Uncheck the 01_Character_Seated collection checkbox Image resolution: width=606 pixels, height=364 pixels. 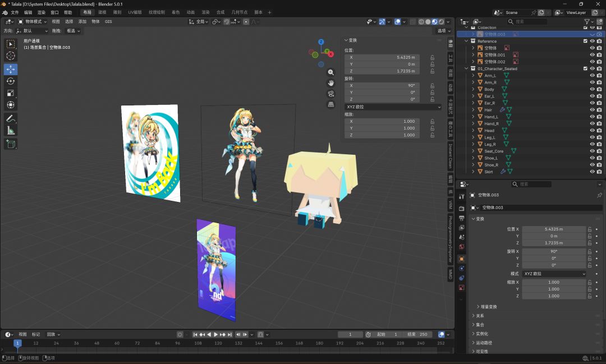pyautogui.click(x=585, y=68)
